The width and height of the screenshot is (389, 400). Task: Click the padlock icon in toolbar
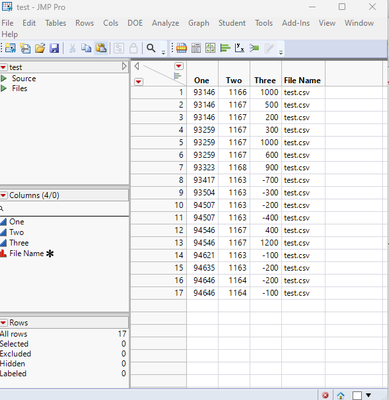[x=133, y=49]
